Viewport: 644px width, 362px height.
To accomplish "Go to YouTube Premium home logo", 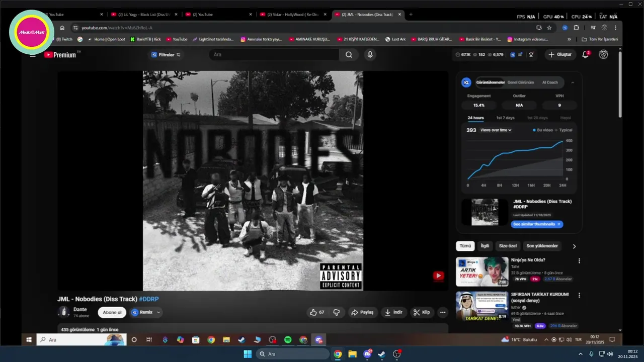I will 59,55.
